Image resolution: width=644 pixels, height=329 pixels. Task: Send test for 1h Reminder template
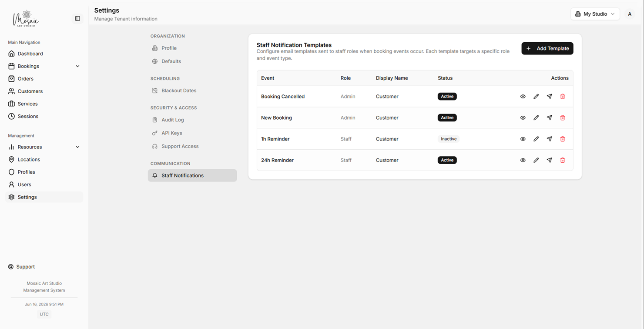[550, 139]
